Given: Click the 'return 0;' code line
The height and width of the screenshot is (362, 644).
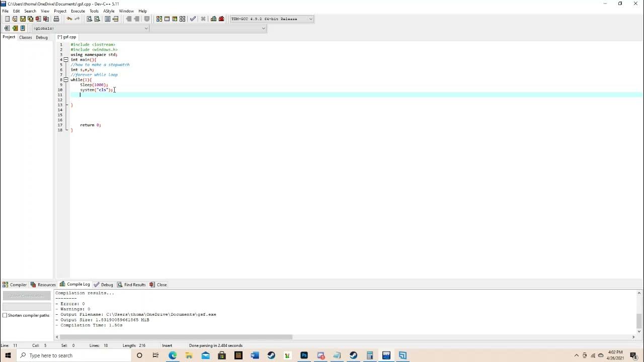Looking at the screenshot, I should [90, 125].
